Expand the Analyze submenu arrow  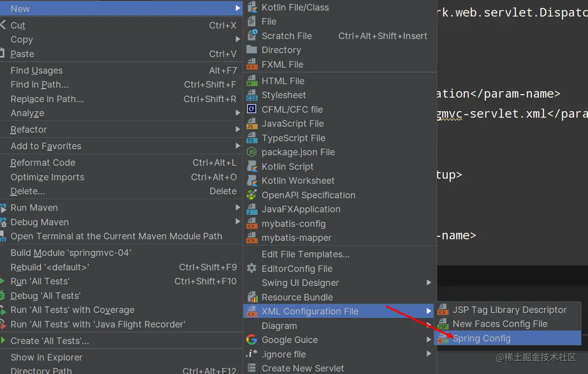(238, 113)
